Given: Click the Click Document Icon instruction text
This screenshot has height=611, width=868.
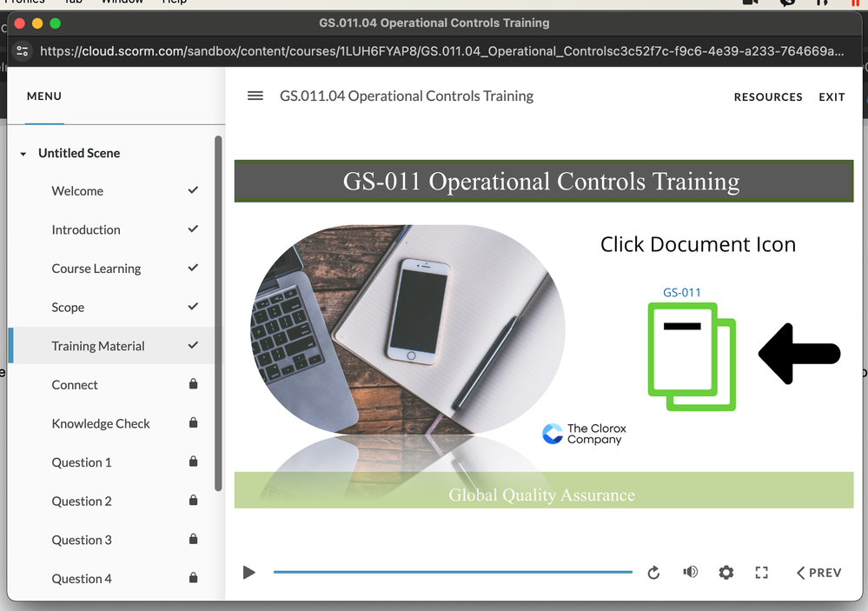Looking at the screenshot, I should [698, 244].
